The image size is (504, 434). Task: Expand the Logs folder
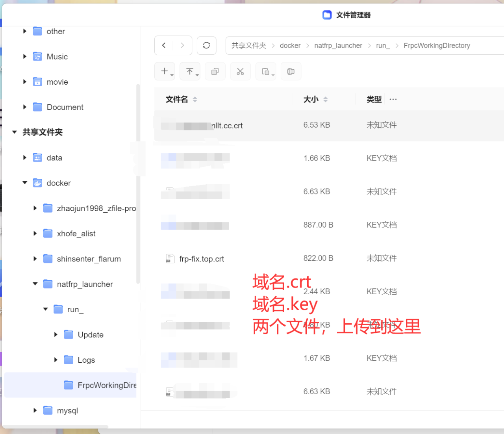[56, 360]
